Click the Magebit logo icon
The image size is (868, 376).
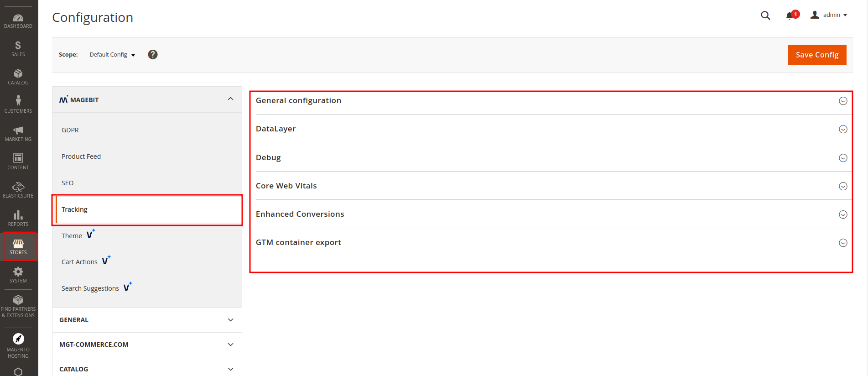(64, 99)
